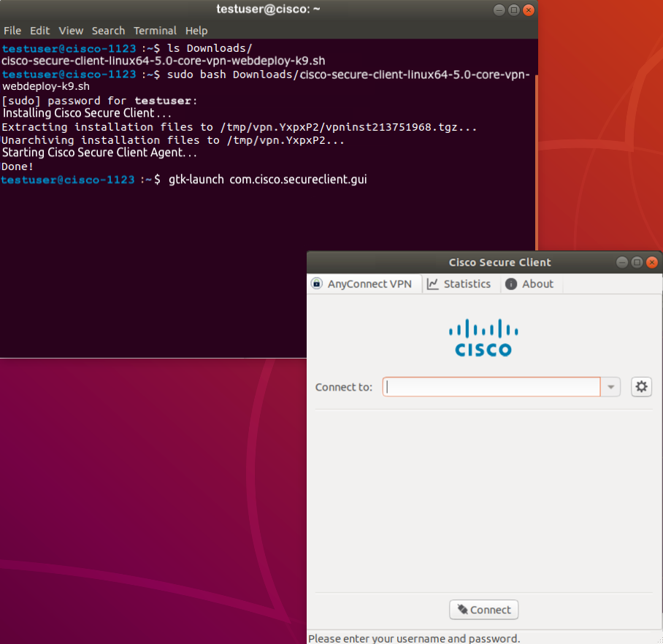Open the Terminal menu in menu bar

(155, 31)
